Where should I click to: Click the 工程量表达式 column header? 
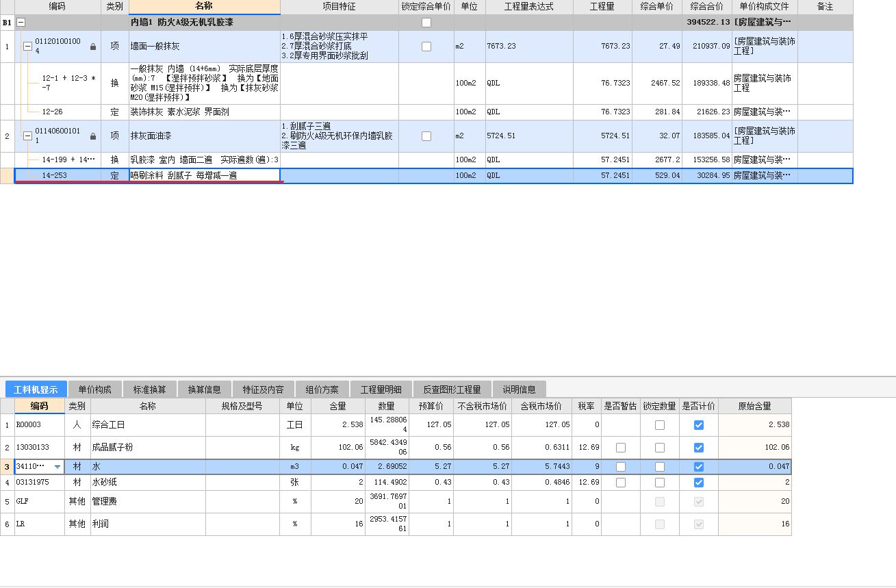click(x=529, y=7)
